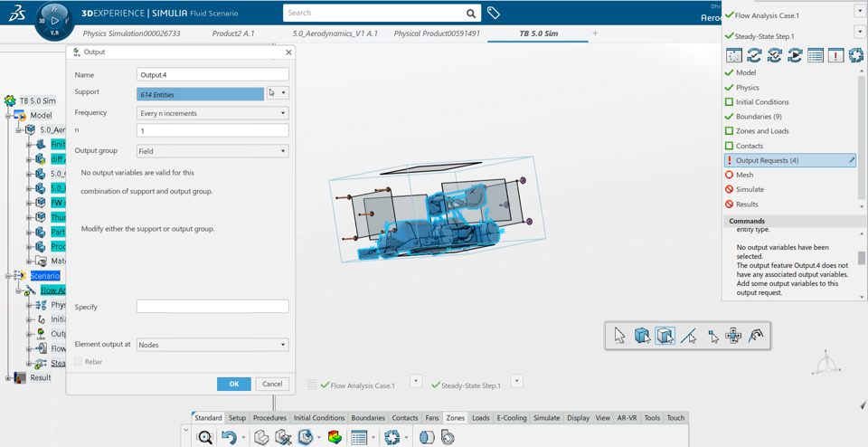
Task: Click the blue cross group selection tool
Action: coord(733,335)
